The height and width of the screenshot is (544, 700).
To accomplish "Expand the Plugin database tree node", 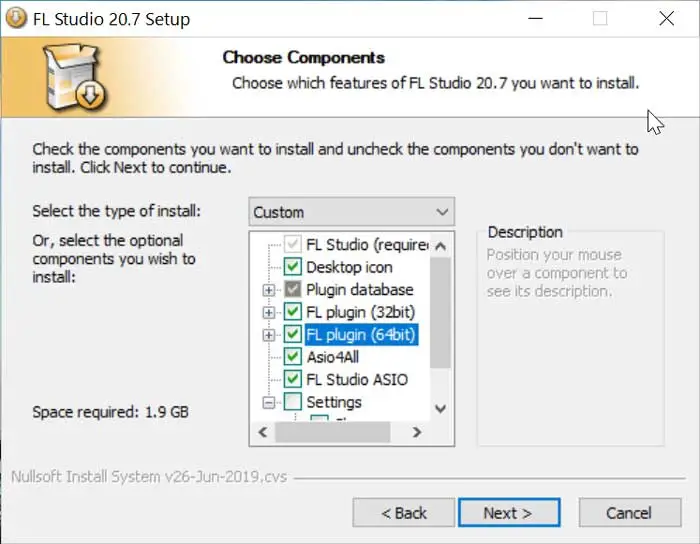I will click(x=268, y=290).
